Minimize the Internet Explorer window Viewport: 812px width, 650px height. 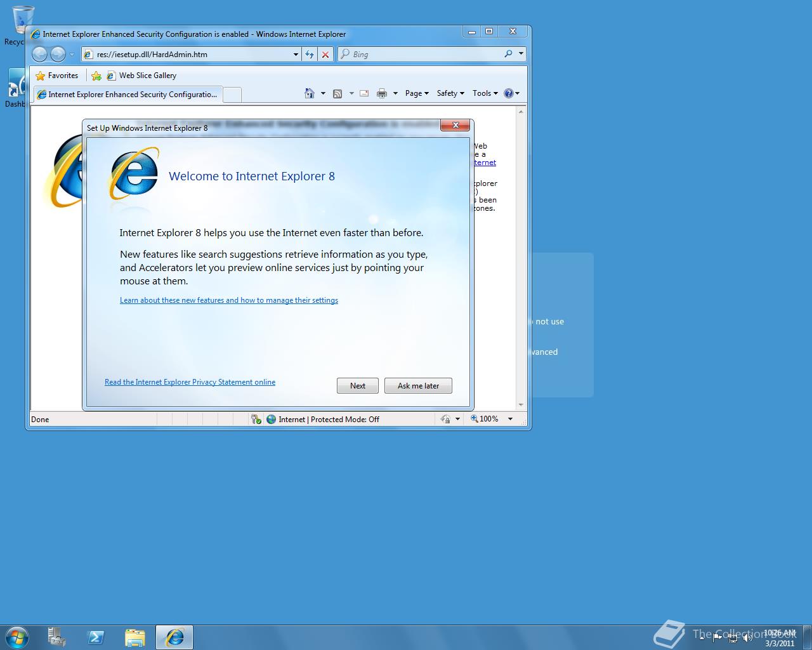pos(471,31)
